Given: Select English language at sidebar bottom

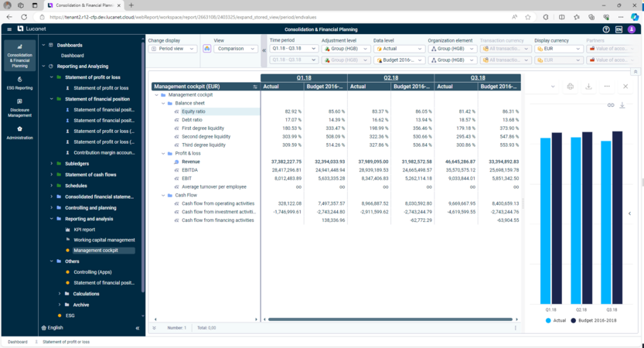Looking at the screenshot, I should click(55, 328).
